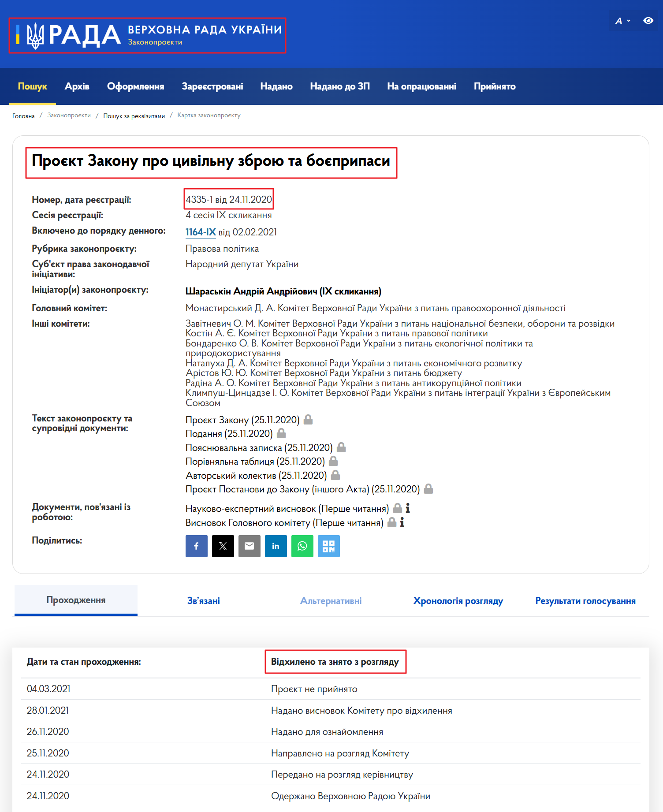663x812 pixels.
Task: Click lock icon next to Науково-експертний висновок
Action: (x=398, y=508)
